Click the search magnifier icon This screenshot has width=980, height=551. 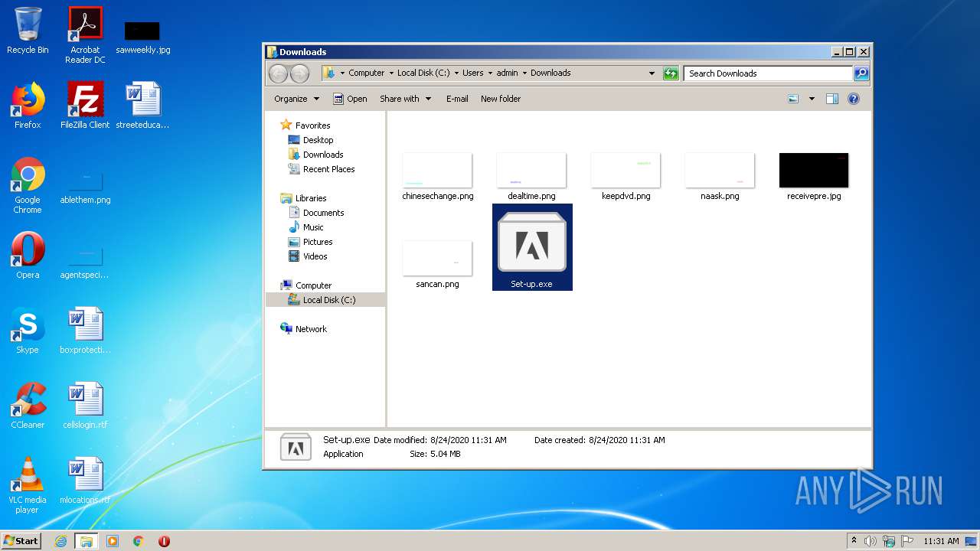pos(861,73)
